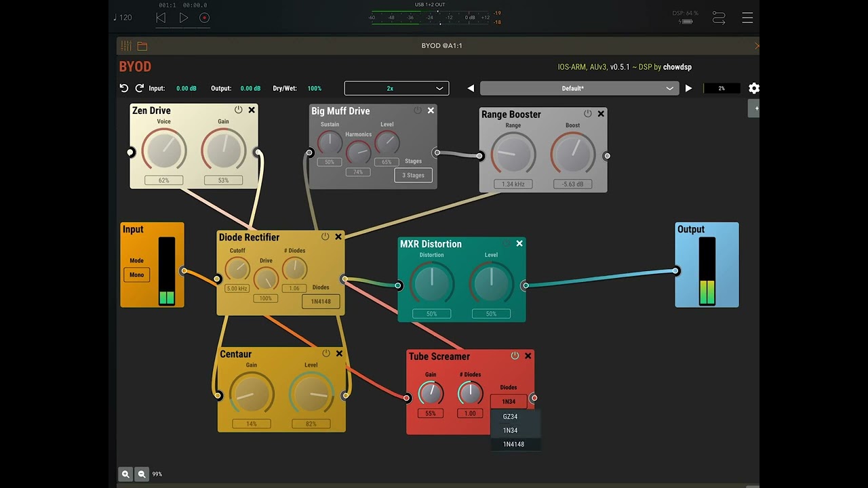The width and height of the screenshot is (868, 488).
Task: Remove the Zen Drive module
Action: [x=252, y=110]
